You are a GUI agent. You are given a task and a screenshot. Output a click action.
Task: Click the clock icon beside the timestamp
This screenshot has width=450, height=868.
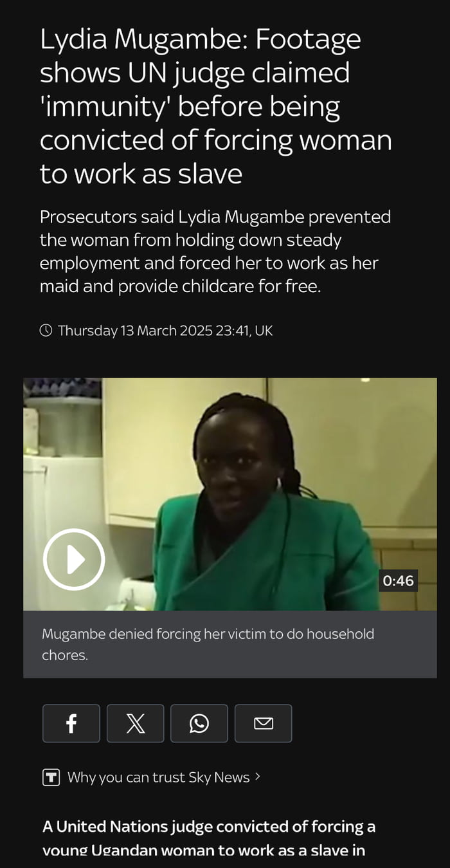tap(46, 331)
